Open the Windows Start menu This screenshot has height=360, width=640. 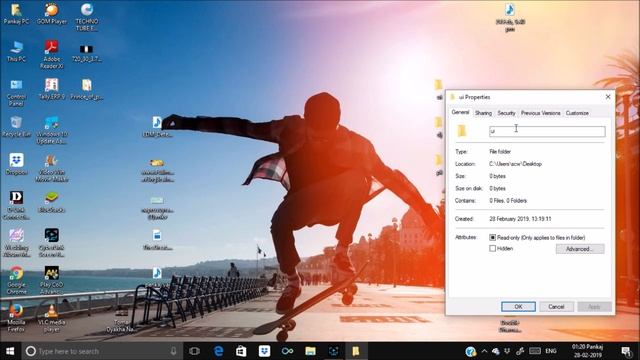[x=10, y=351]
